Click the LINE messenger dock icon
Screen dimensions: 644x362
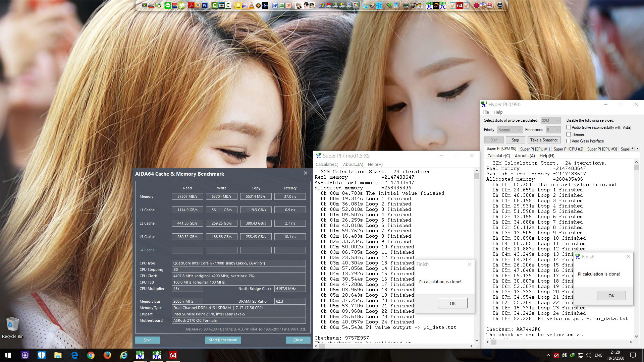click(x=168, y=5)
